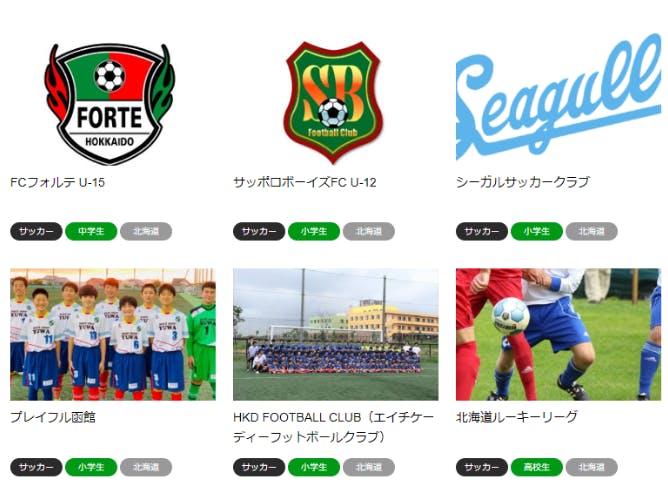
Task: Select the 高校生 tag under 北海道ルーキーリーグ
Action: click(537, 467)
